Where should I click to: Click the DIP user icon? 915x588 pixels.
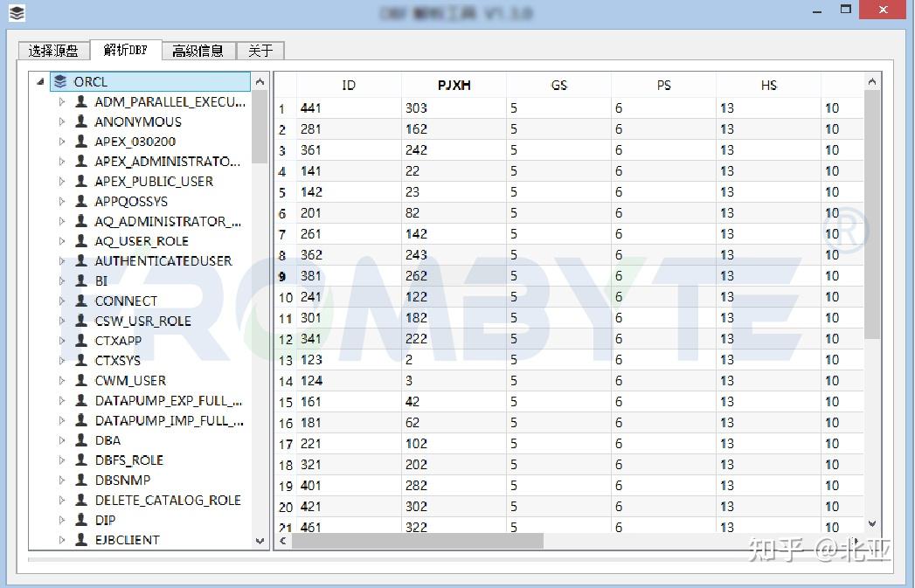[83, 520]
